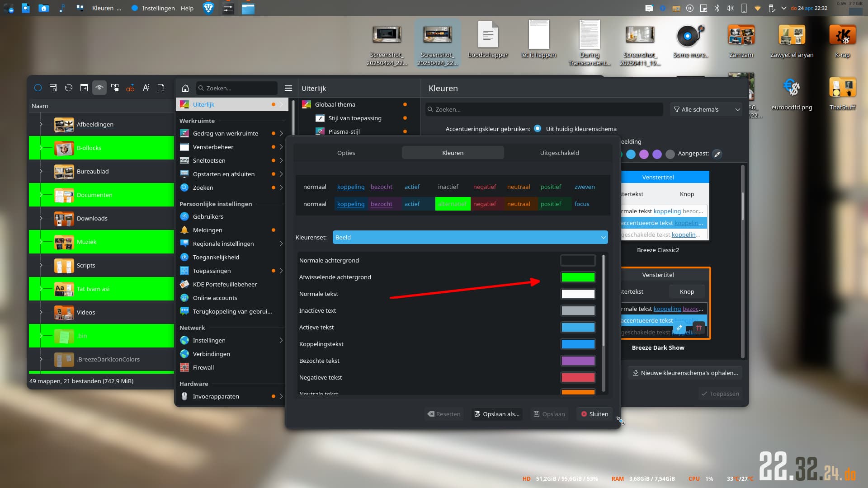868x488 pixels.
Task: Click the Wi-Fi network tray icon
Action: (758, 8)
